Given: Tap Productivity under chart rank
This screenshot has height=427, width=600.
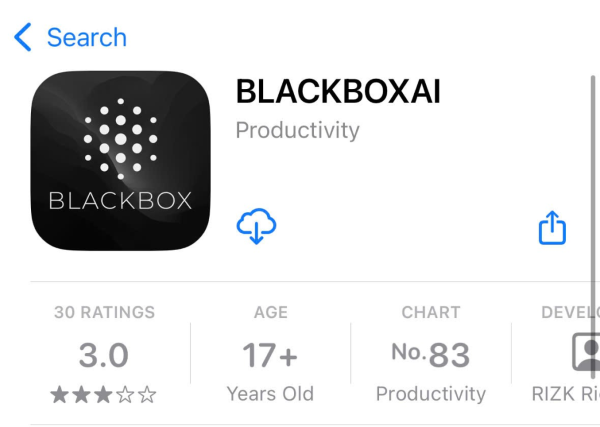Looking at the screenshot, I should [431, 394].
